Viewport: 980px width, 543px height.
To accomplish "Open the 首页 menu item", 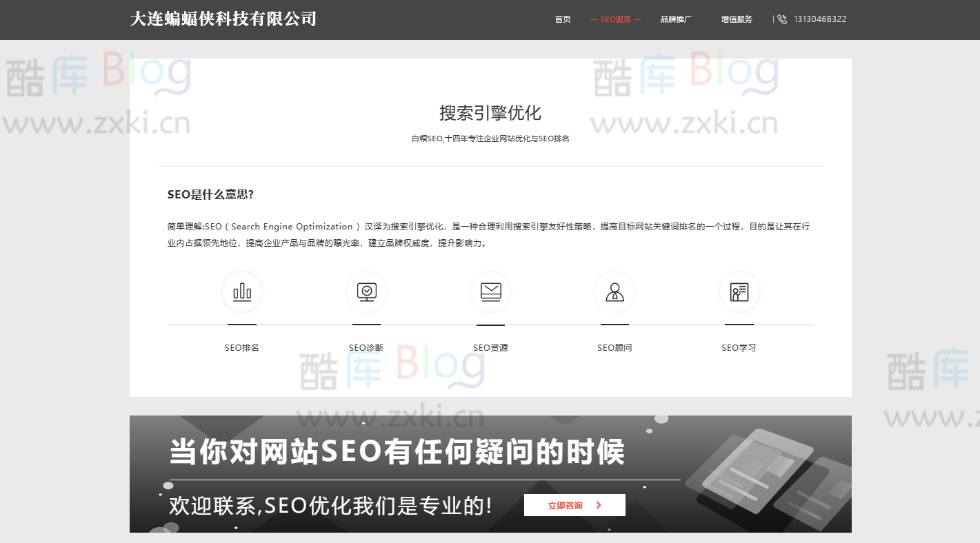I will point(561,19).
